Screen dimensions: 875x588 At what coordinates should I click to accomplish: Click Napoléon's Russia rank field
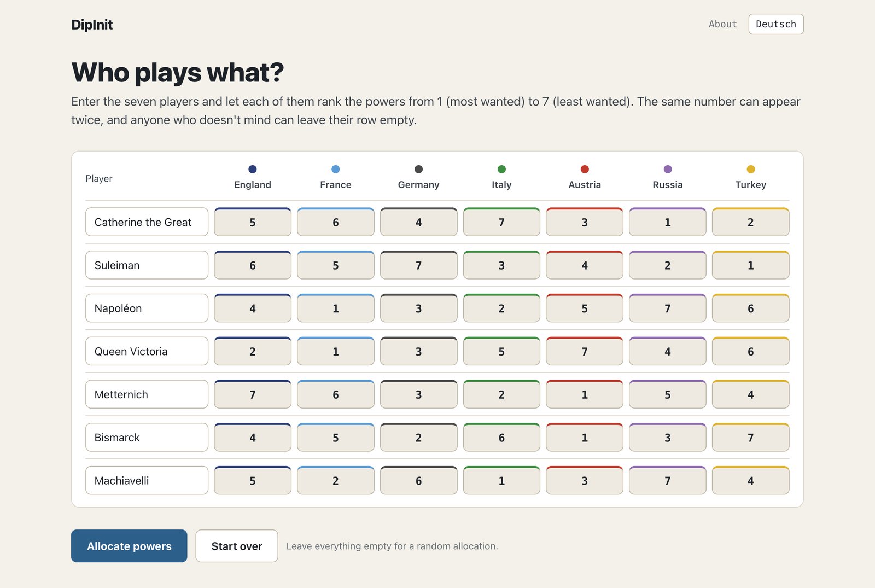(x=668, y=308)
